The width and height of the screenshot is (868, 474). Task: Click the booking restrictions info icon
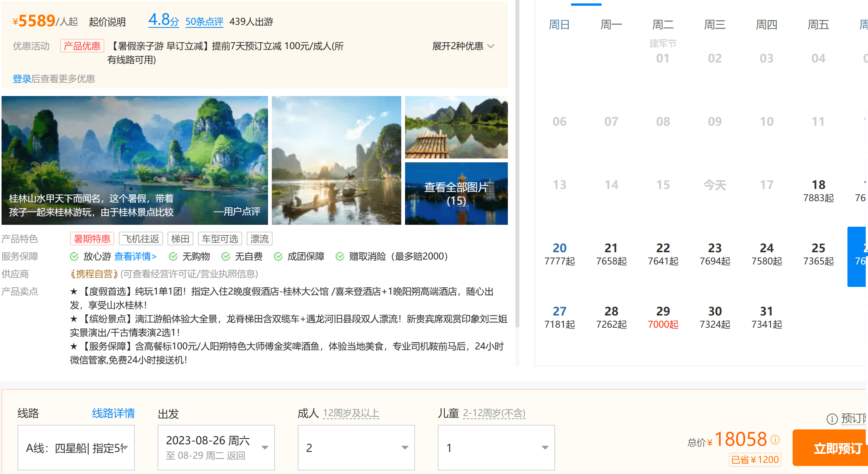coord(832,419)
